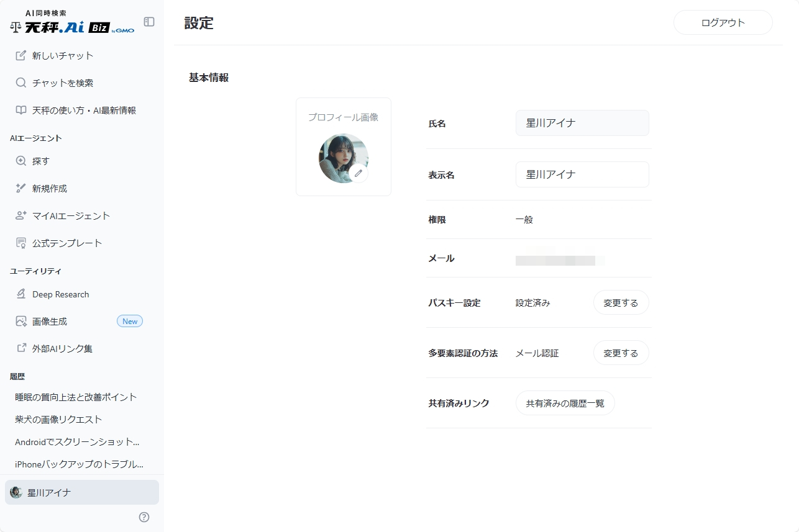The image size is (799, 532).
Task: Click the help question mark icon
Action: (144, 516)
